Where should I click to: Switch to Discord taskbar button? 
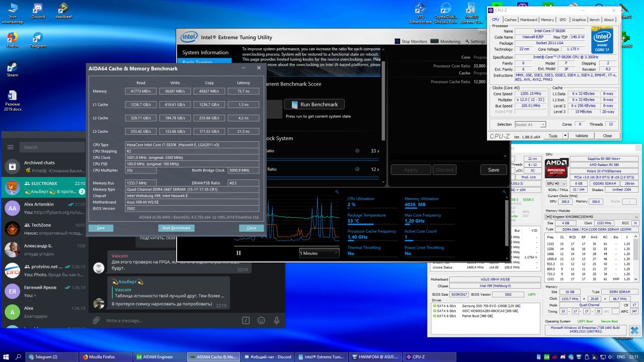coord(268,356)
